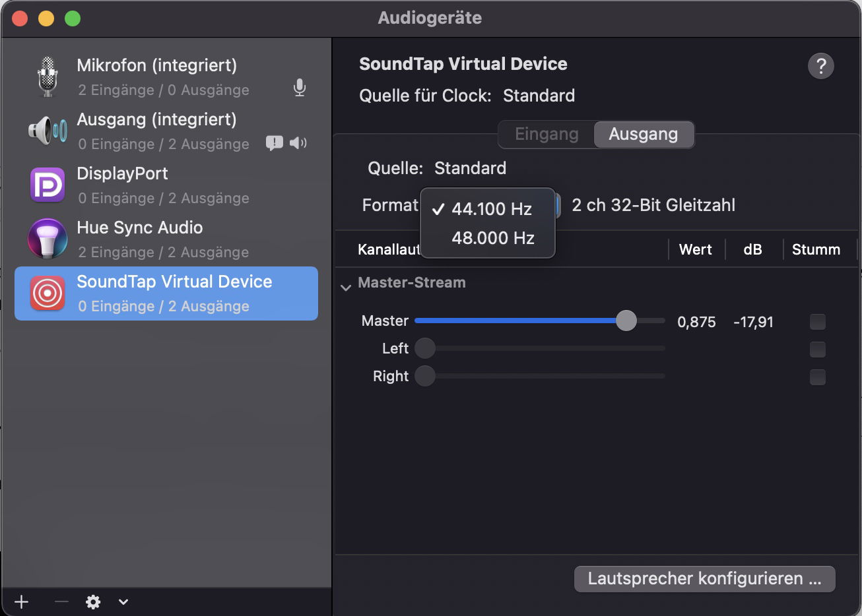Select Hue Sync Audio device
The image size is (862, 616).
[x=166, y=239]
